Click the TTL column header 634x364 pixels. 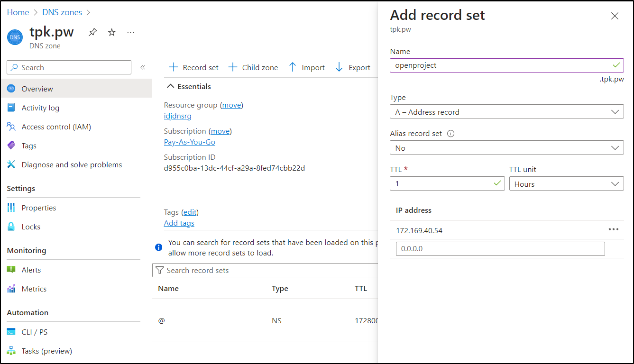pos(361,288)
